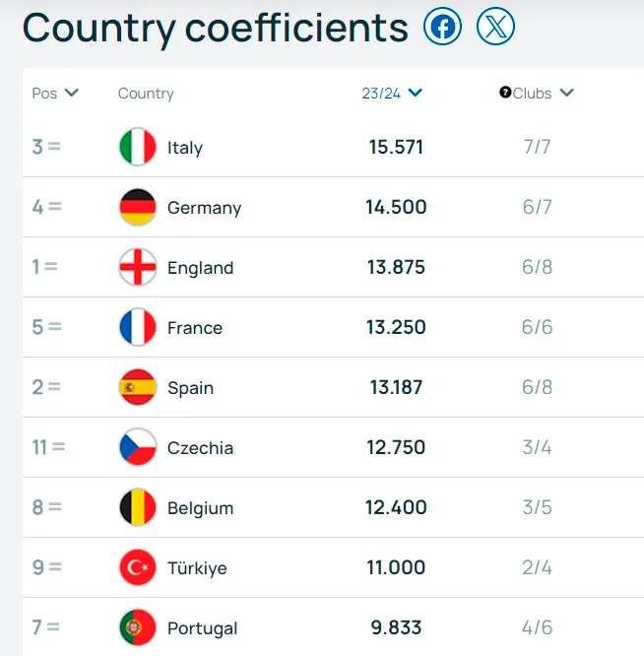This screenshot has height=656, width=644.
Task: Select the Country column header
Action: click(146, 94)
